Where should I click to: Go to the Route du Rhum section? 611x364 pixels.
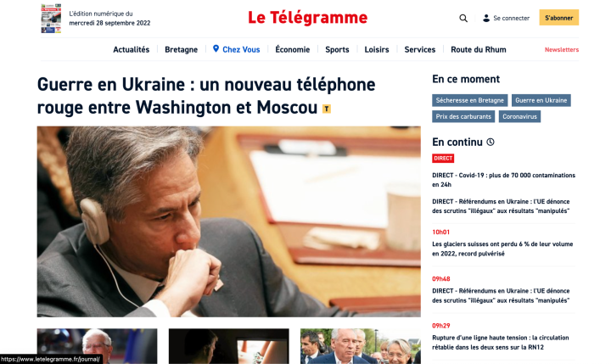point(478,49)
